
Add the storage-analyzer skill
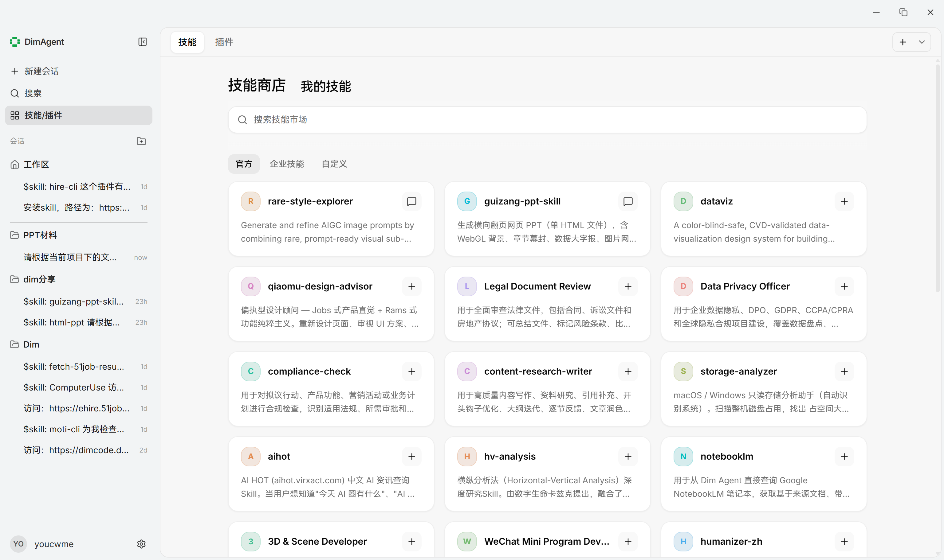[844, 371]
